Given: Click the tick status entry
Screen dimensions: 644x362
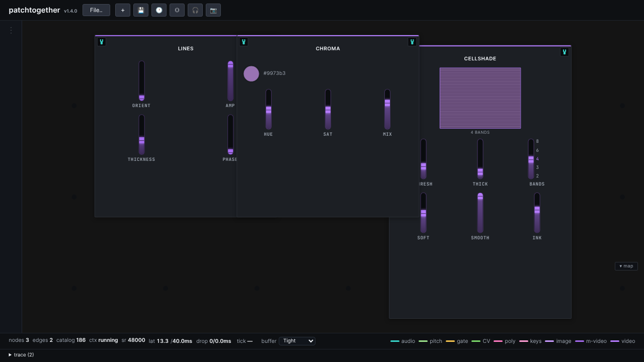Looking at the screenshot, I should point(245,341).
